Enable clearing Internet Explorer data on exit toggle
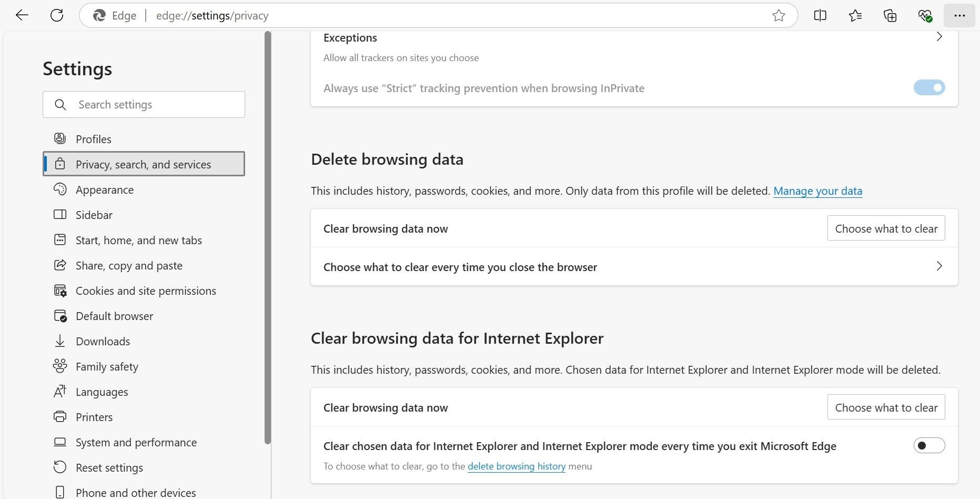Screen dimensions: 980x499 click(929, 445)
